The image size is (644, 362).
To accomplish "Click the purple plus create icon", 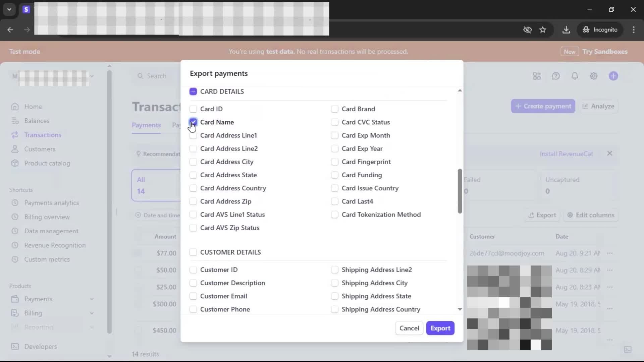I will point(613,76).
